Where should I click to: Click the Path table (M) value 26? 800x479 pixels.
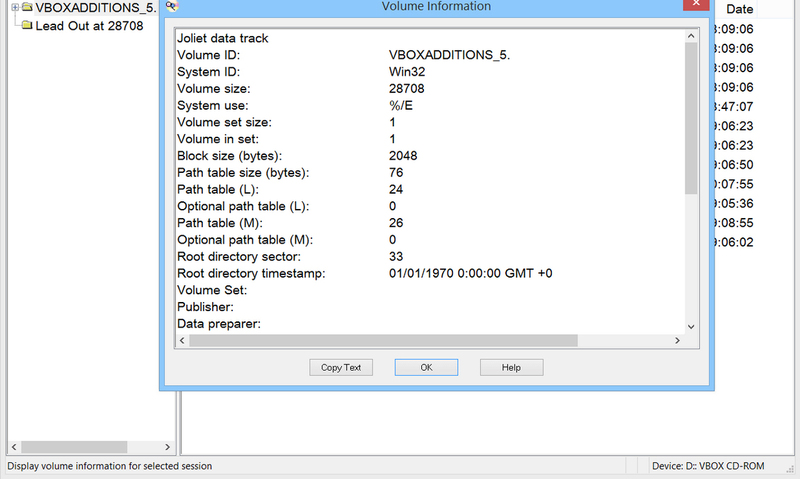(396, 223)
